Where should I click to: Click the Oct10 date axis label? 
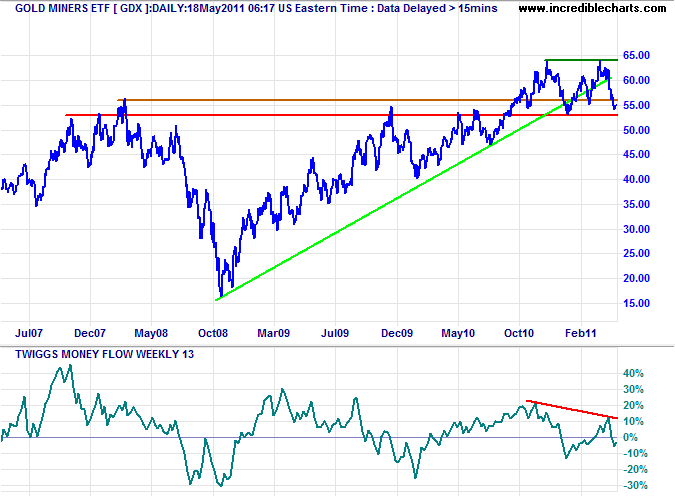[519, 333]
